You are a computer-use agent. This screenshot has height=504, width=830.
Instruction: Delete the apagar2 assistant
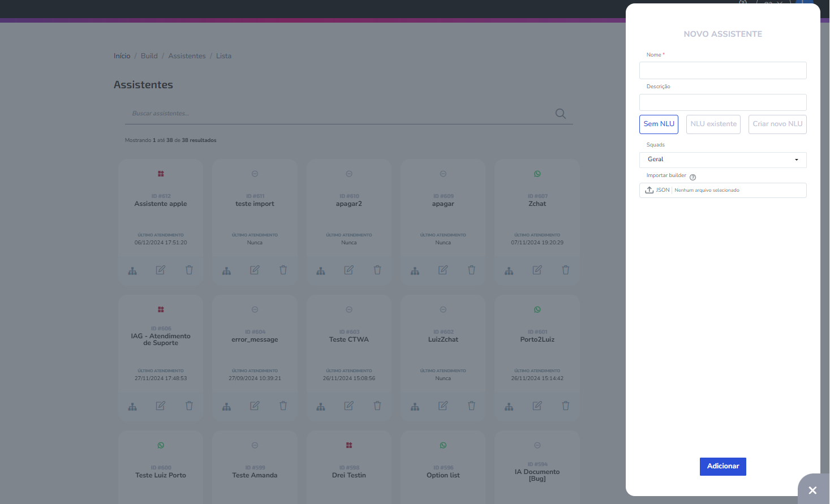pyautogui.click(x=377, y=270)
